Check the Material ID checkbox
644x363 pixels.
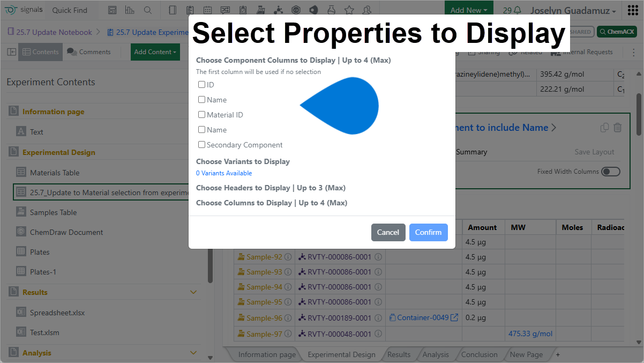click(x=201, y=115)
